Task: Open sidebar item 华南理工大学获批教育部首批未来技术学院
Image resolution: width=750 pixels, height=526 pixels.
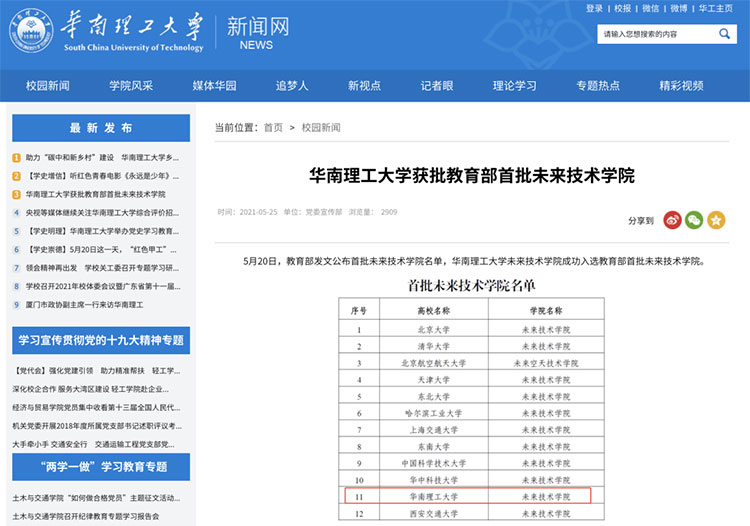Action: tap(95, 194)
